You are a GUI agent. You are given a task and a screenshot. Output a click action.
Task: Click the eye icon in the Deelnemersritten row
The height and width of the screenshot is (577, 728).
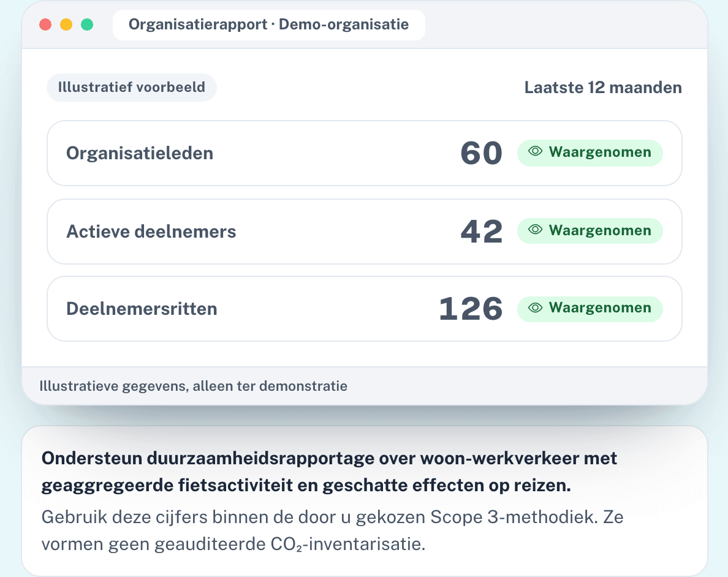point(536,307)
